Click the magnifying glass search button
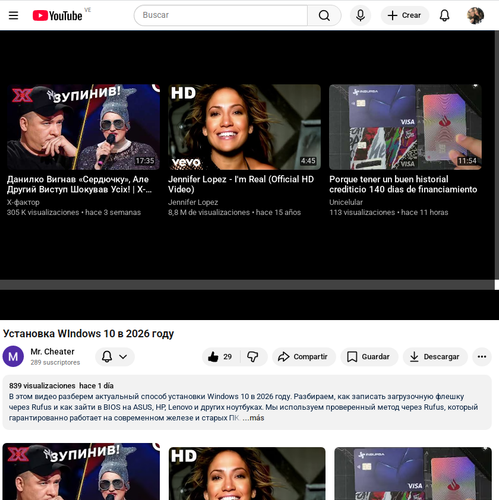The image size is (499, 500). click(324, 15)
